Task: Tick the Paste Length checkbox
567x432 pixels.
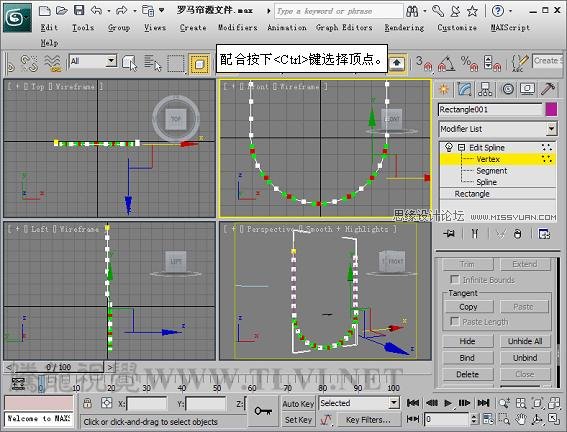Action: coord(454,321)
